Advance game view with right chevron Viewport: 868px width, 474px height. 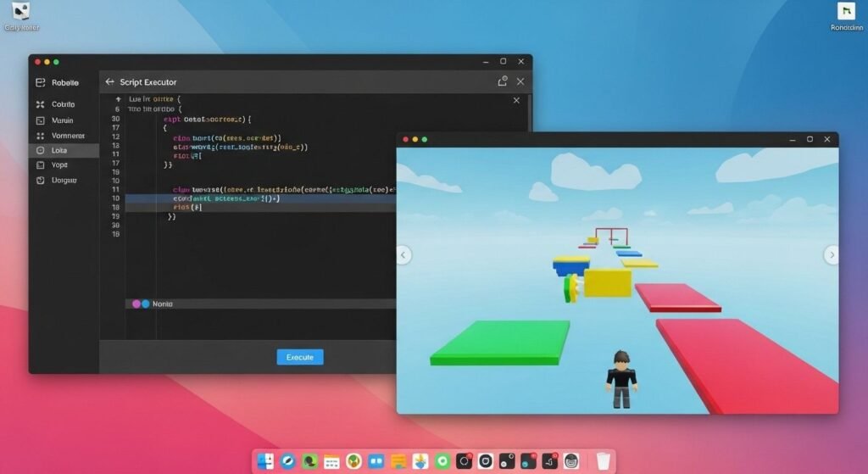[832, 254]
